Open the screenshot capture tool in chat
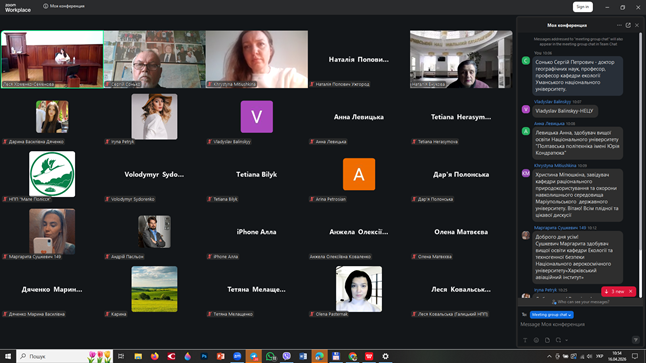646x363 pixels. [558, 340]
